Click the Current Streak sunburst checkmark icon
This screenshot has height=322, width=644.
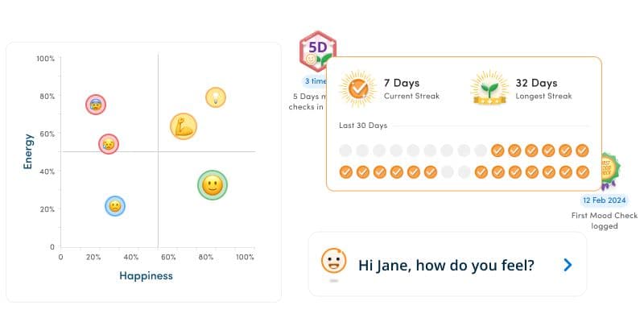pos(358,89)
